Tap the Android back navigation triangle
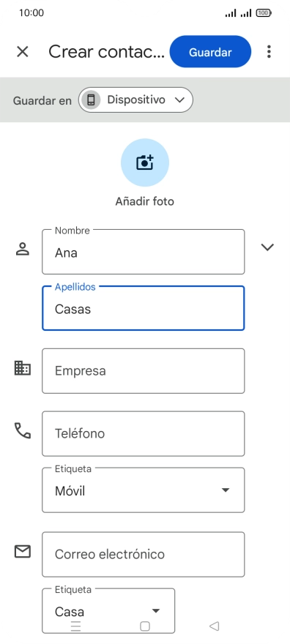 tap(214, 626)
